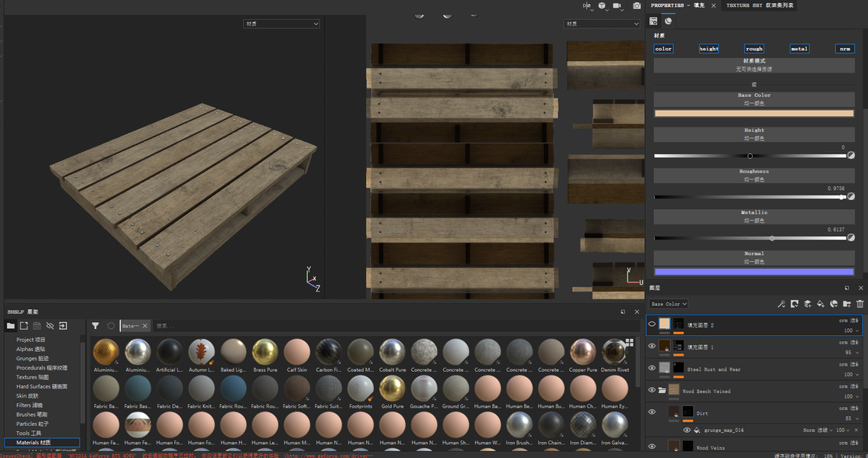
Task: Click the camera screenshot icon in viewport toolbar
Action: point(636,6)
